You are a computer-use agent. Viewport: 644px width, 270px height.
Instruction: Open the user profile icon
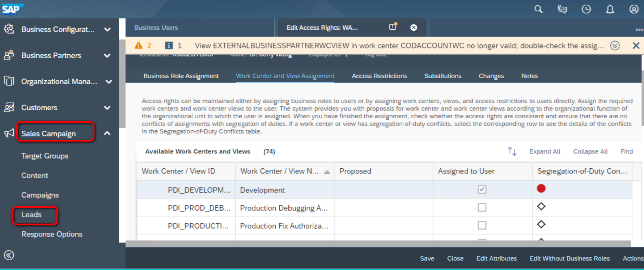tap(634, 9)
